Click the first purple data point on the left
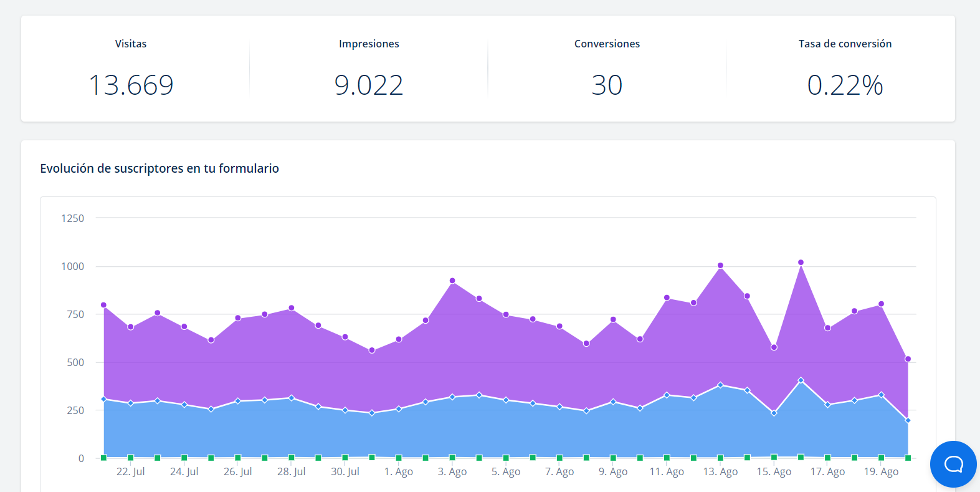Screen dimensions: 980x492 (103, 305)
